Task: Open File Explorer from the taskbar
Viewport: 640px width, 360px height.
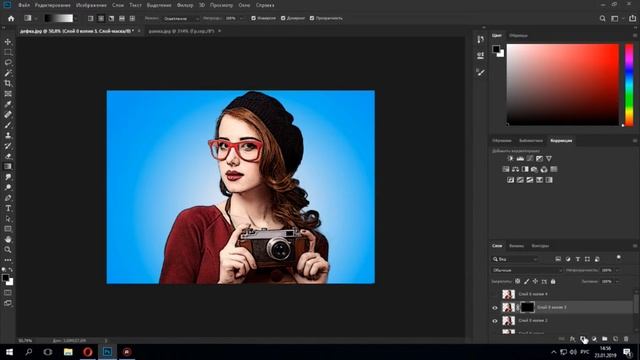Action: tap(68, 352)
